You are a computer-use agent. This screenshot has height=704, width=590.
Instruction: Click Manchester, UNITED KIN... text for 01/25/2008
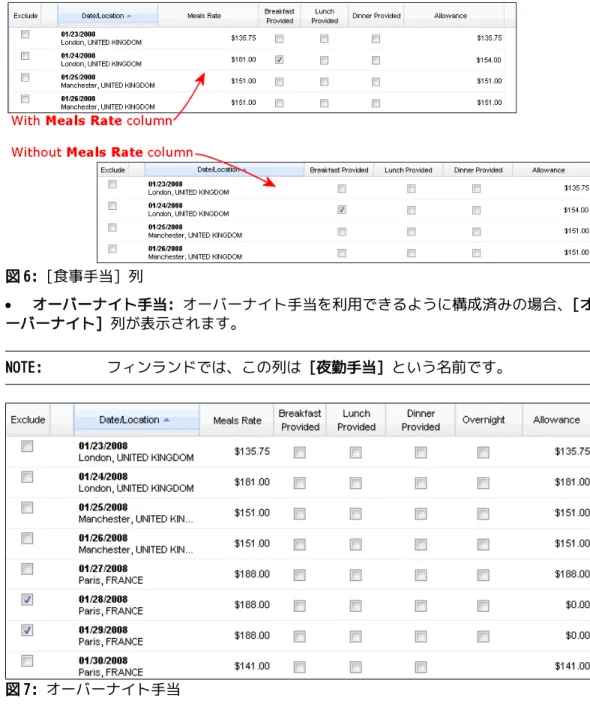click(136, 519)
